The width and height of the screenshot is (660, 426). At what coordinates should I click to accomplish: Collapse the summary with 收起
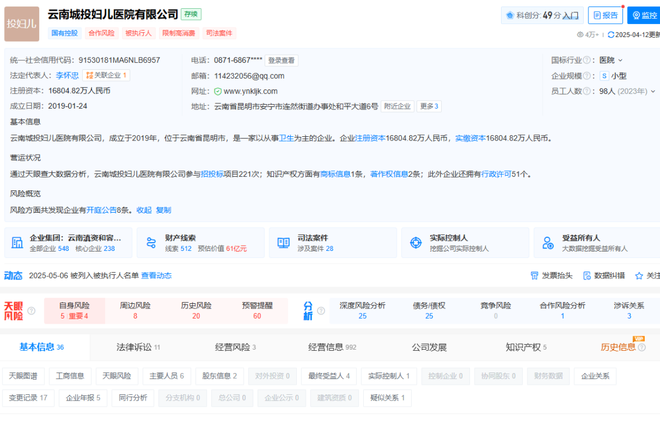coord(144,210)
